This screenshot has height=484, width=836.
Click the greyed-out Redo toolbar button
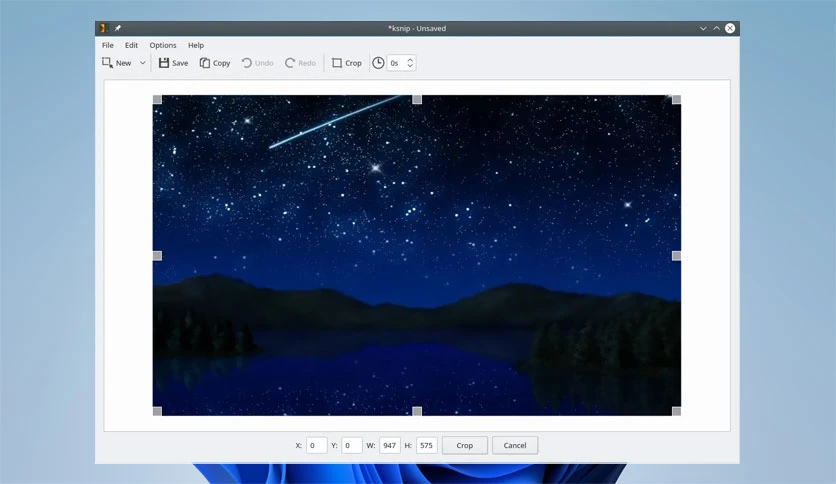[x=300, y=63]
